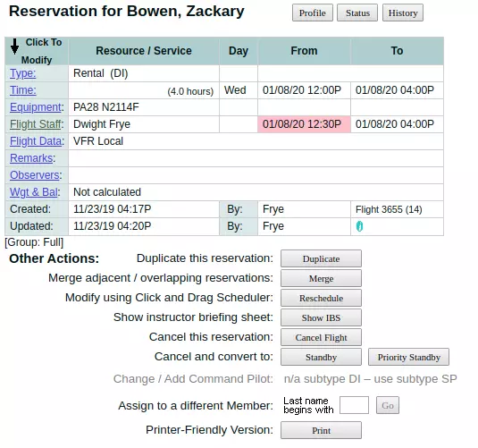Click the black down arrow icon

14,46
